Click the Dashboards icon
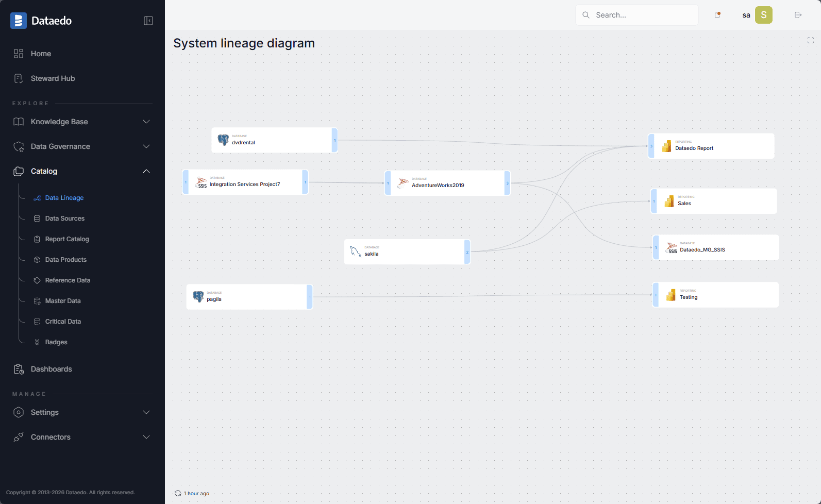This screenshot has height=504, width=821. pos(19,369)
